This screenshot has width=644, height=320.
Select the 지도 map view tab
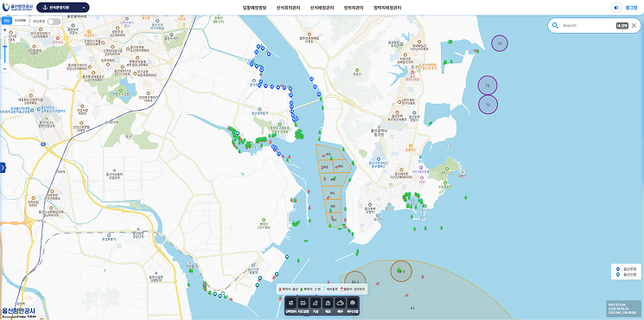click(6, 21)
